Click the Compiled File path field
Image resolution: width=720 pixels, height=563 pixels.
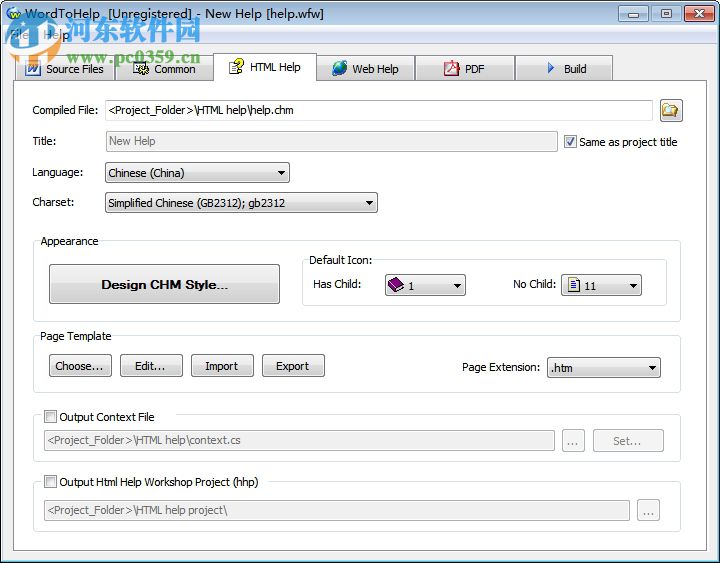379,110
